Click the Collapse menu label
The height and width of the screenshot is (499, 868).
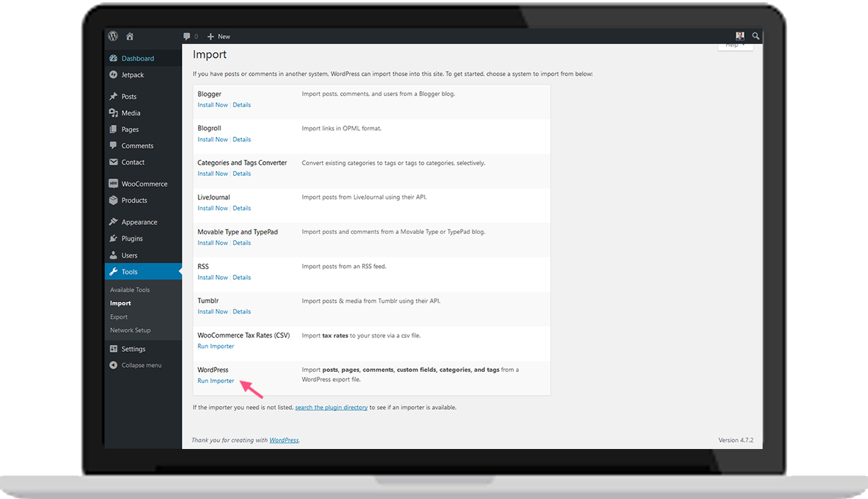[142, 365]
